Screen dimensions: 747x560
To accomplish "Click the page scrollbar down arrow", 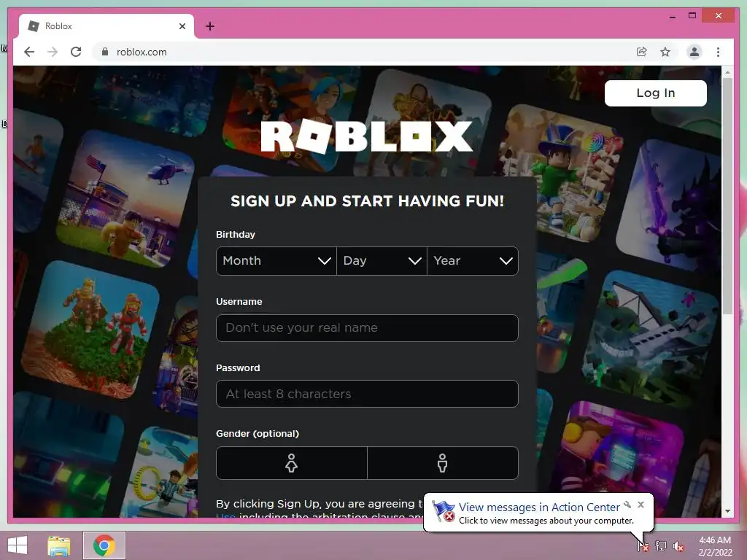I will [x=727, y=511].
